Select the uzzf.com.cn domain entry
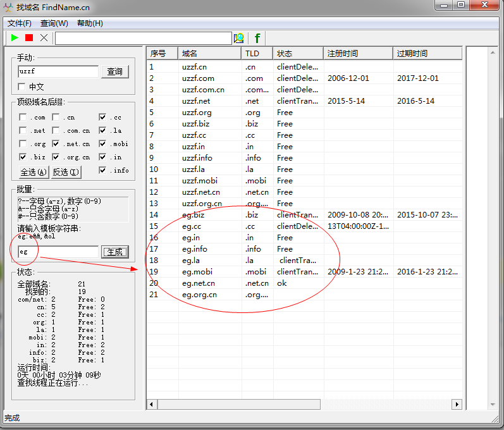Viewport: 504px width, 430px height. 203,90
